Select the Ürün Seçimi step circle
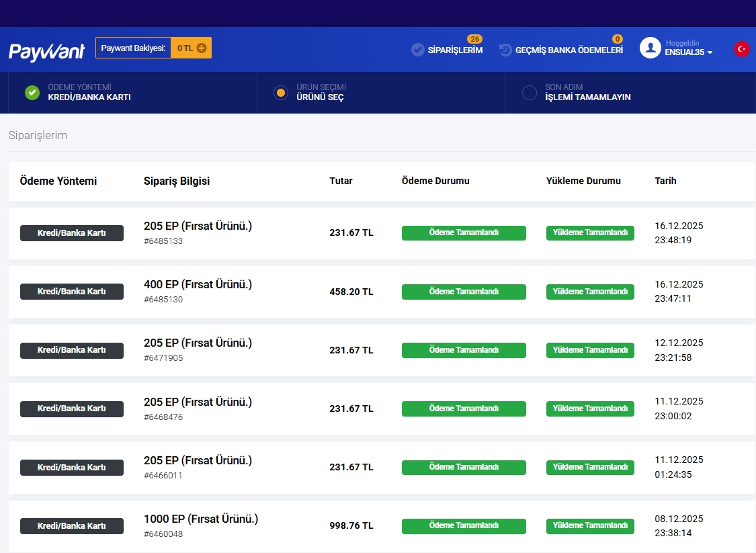This screenshot has height=553, width=756. tap(281, 93)
